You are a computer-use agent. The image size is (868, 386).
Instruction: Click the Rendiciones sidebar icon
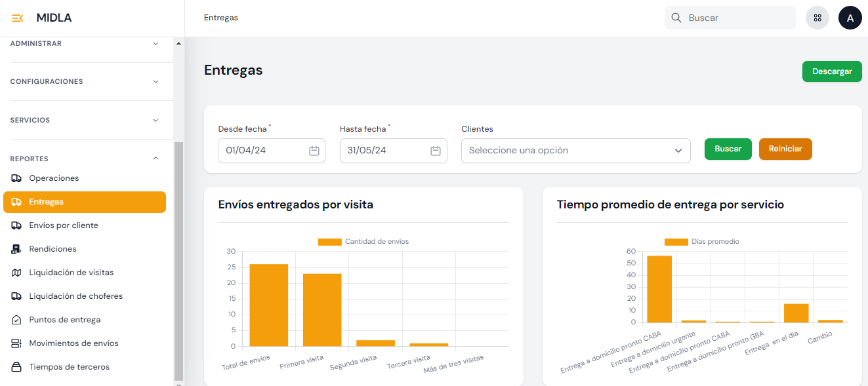click(x=16, y=249)
